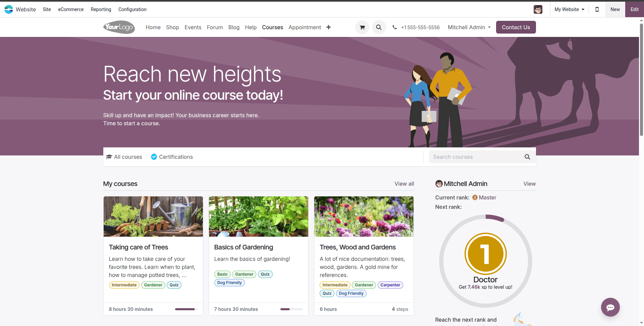This screenshot has height=326, width=644.
Task: Toggle the mobile preview icon
Action: tap(597, 9)
